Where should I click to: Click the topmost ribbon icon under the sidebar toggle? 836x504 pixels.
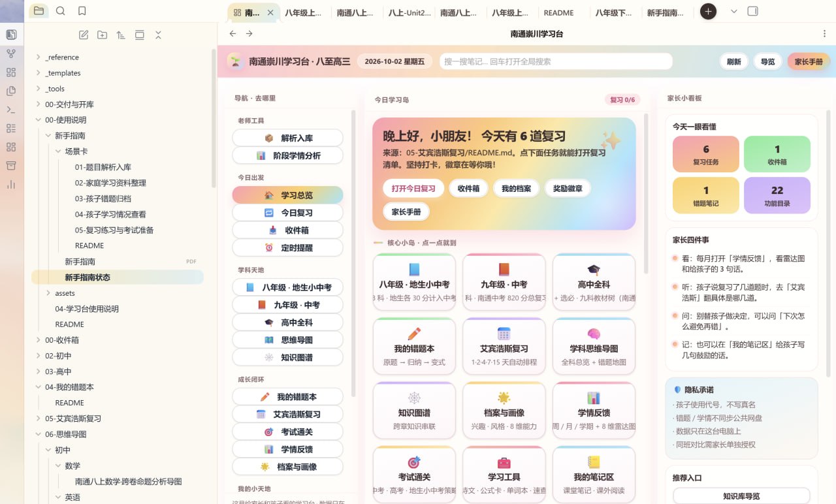pyautogui.click(x=10, y=35)
